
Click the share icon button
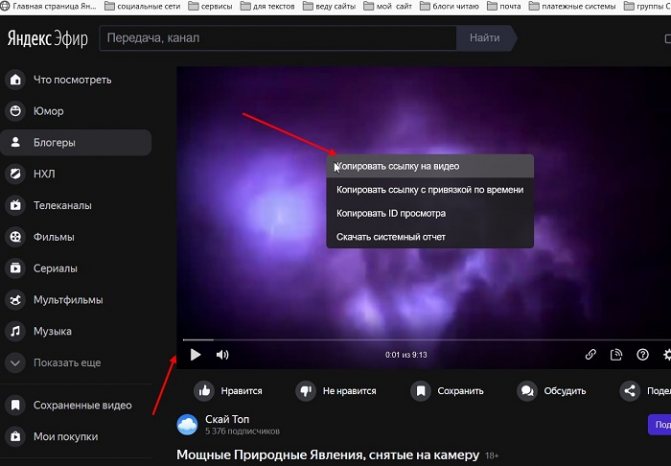click(629, 391)
